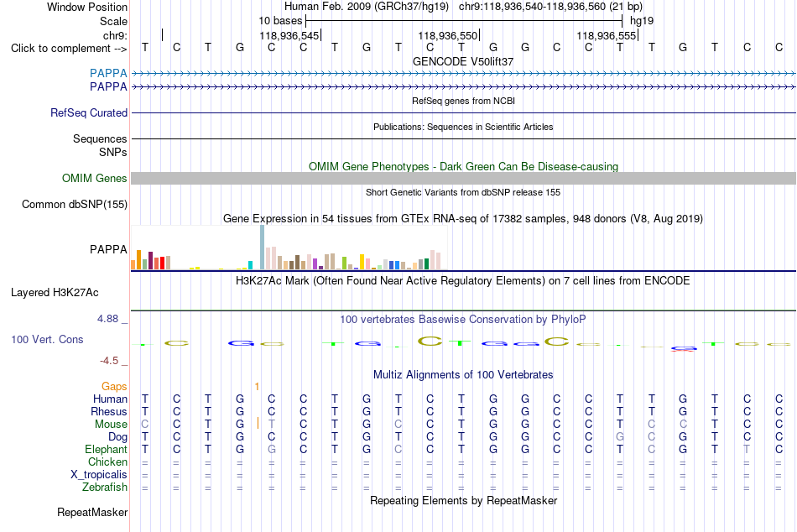Click the 'chr9:' base position label
This screenshot has height=532, width=797.
tap(116, 35)
